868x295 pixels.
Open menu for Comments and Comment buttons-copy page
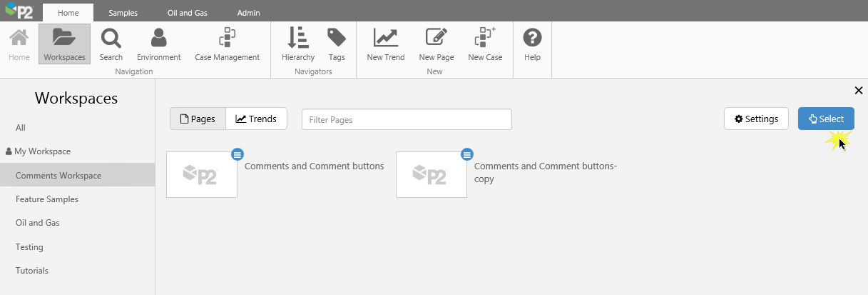click(x=467, y=154)
